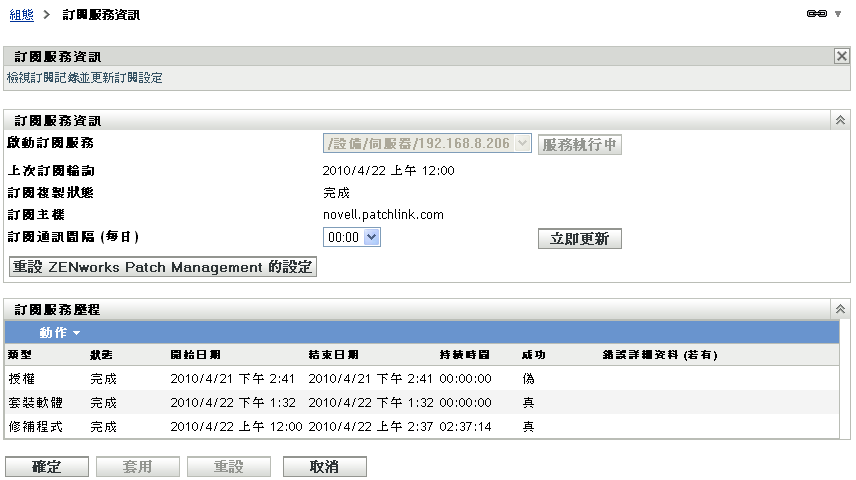Click 2010/4/22 上午 2:37 end date value
This screenshot has height=480, width=856.
(371, 426)
